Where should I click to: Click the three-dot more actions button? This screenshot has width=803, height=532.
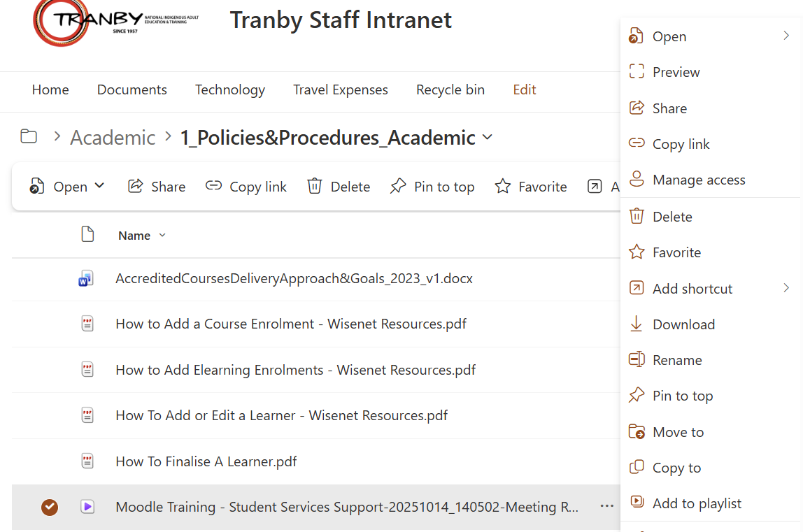pyautogui.click(x=606, y=507)
